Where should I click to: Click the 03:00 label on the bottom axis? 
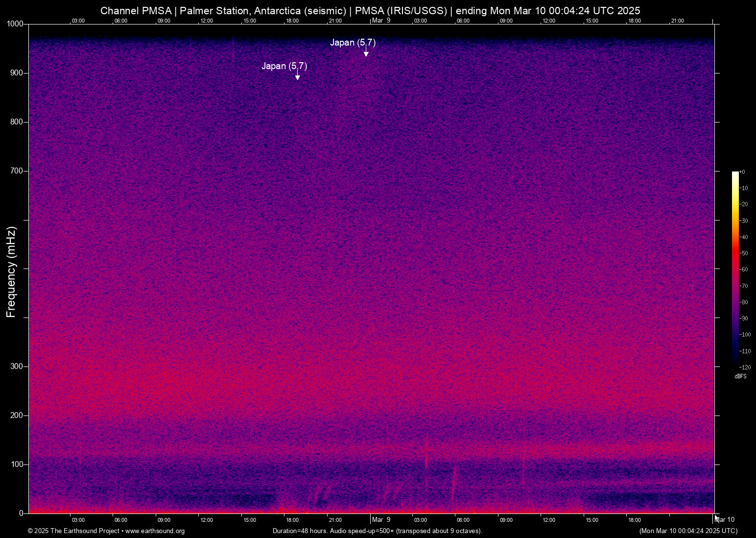78,520
